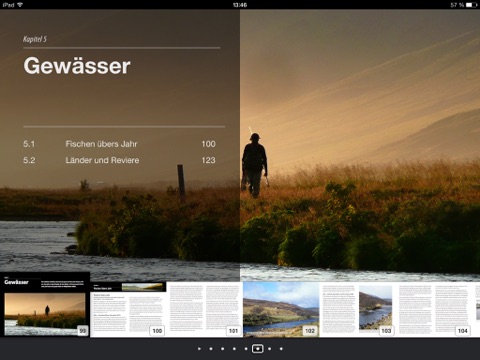Tap the Kapitel 5 label
This screenshot has width=480, height=360.
35,39
